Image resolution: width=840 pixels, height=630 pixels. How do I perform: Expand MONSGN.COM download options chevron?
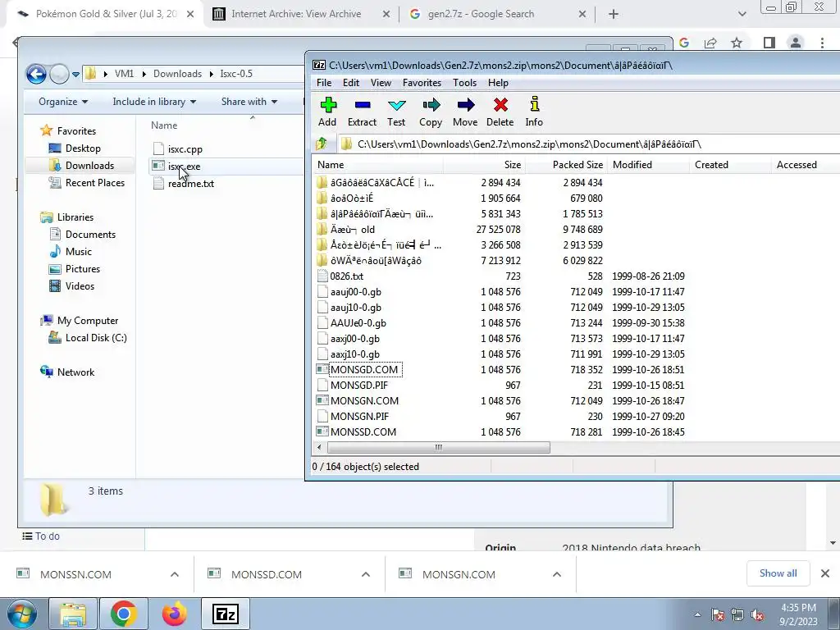click(557, 574)
